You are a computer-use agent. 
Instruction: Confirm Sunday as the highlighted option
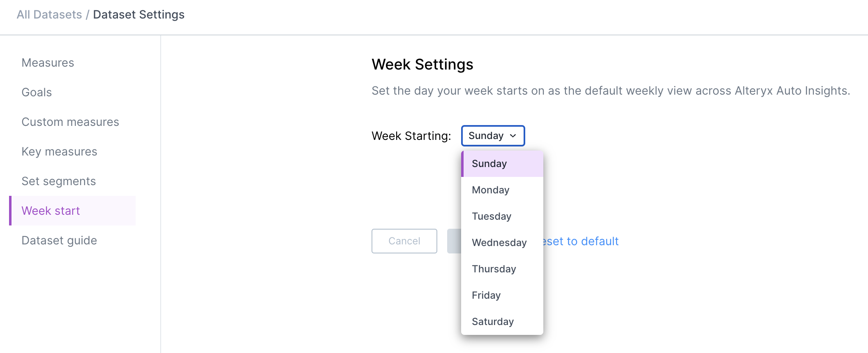[x=489, y=163]
